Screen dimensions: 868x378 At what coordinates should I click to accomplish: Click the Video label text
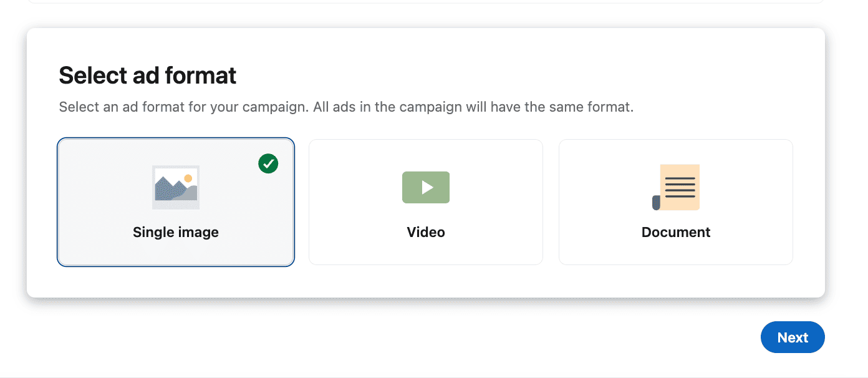tap(426, 231)
